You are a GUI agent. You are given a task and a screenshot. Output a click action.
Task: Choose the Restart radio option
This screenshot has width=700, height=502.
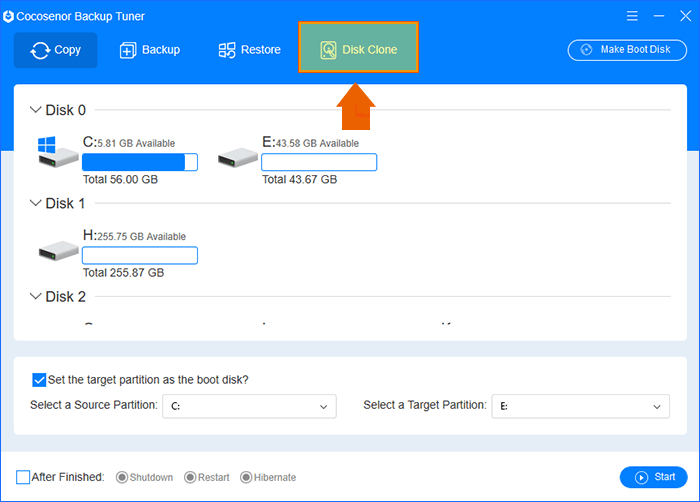pos(190,477)
